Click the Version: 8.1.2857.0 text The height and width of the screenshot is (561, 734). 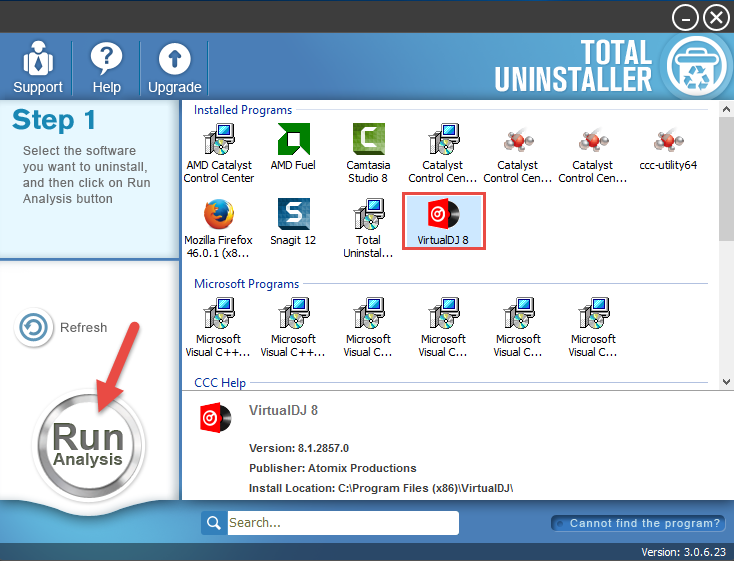299,448
